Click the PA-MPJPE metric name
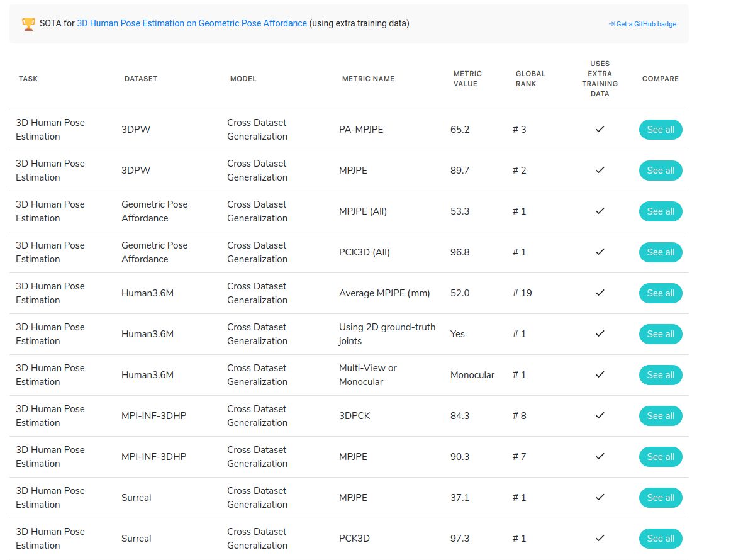 click(x=361, y=130)
